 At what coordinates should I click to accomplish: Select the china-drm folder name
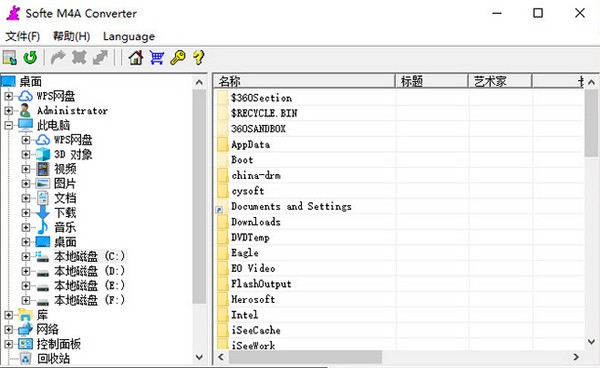point(256,176)
